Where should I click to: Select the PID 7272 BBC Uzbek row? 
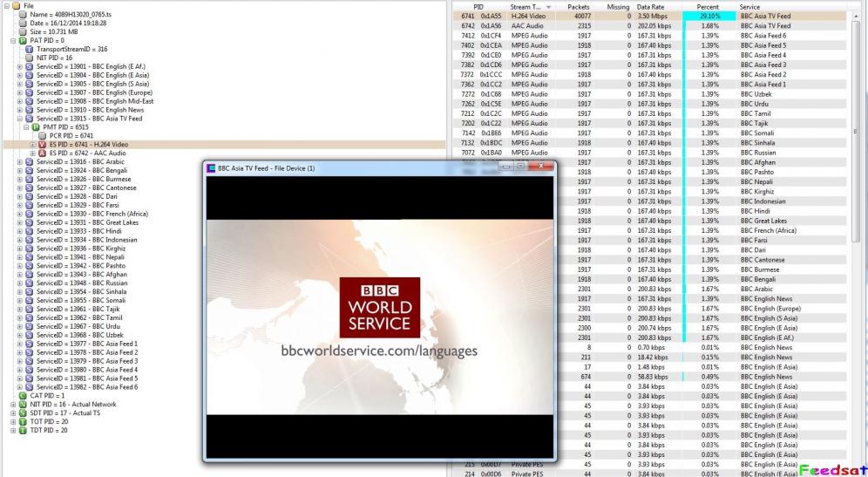(650, 94)
